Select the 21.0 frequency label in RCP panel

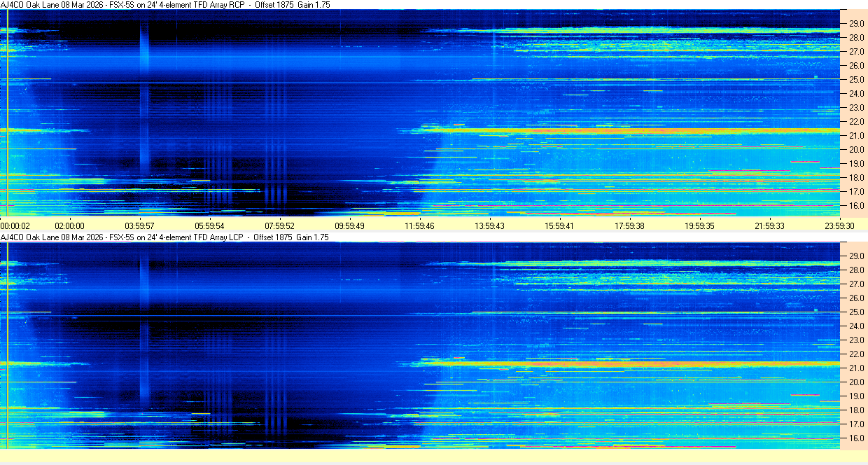(x=856, y=136)
